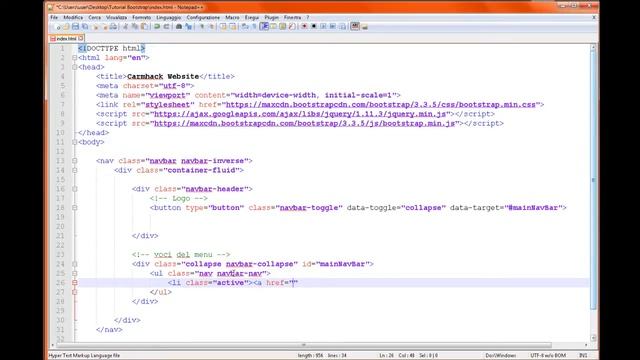Open the Configurazione menu
The height and width of the screenshot is (360, 640).
coord(203,18)
